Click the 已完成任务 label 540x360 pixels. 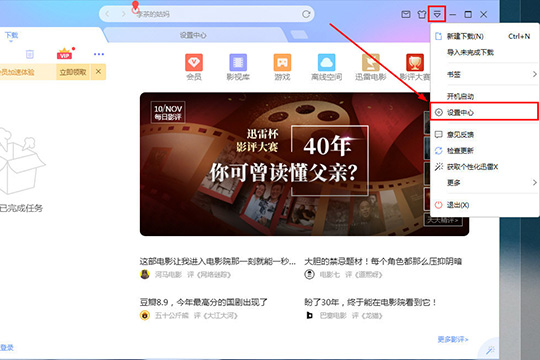click(x=21, y=208)
